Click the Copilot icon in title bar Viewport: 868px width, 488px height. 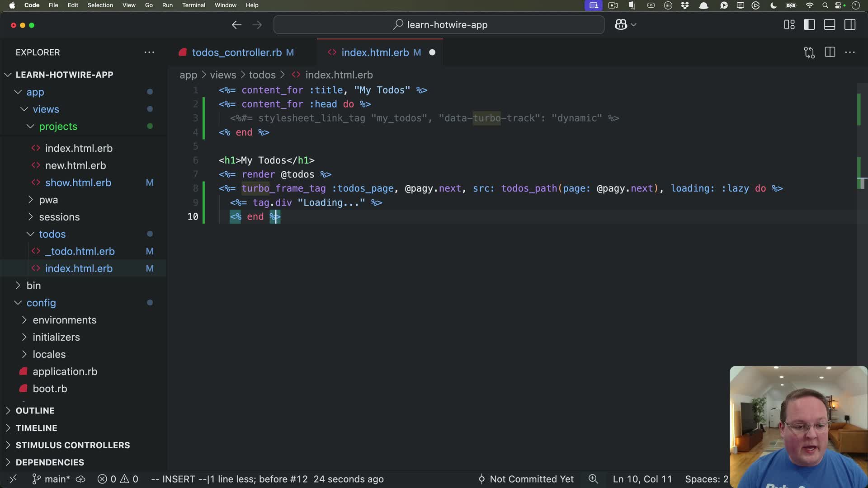coord(621,25)
